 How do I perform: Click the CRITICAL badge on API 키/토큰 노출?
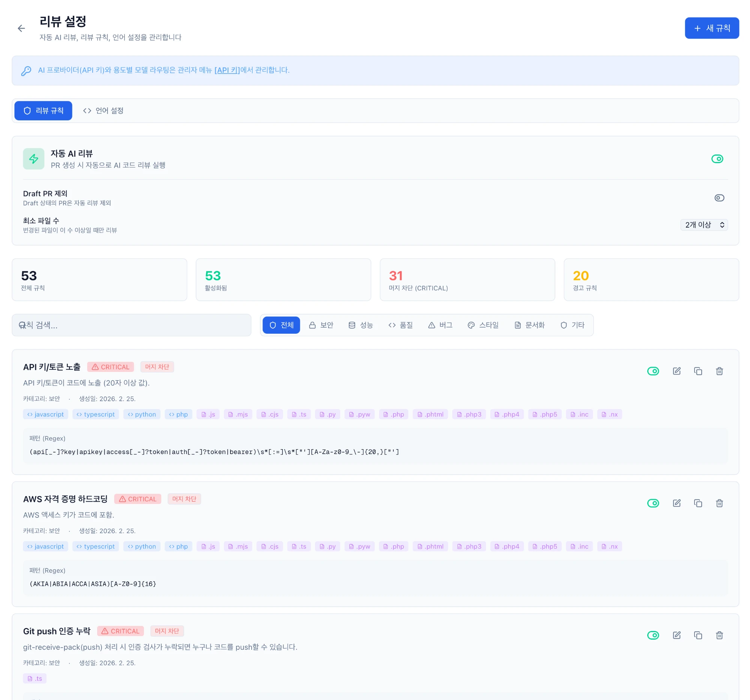coord(111,367)
